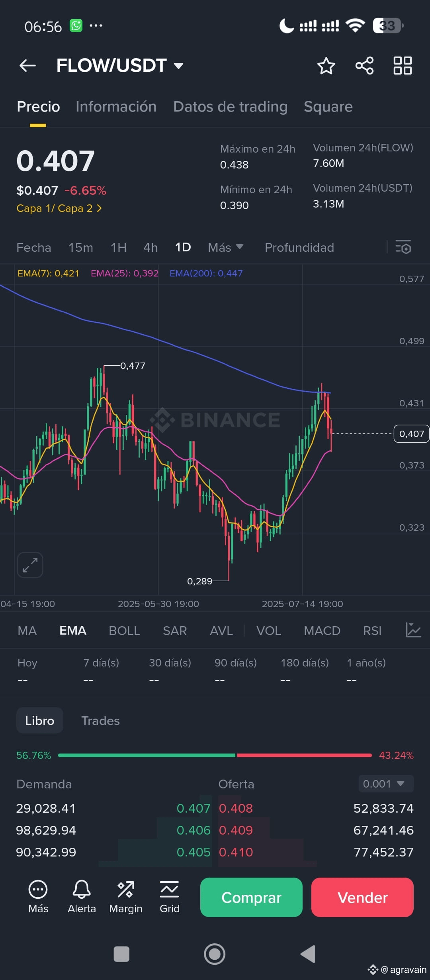Screen dimensions: 430x980
Task: Open Capa 1/ Capa 2 link
Action: 59,208
